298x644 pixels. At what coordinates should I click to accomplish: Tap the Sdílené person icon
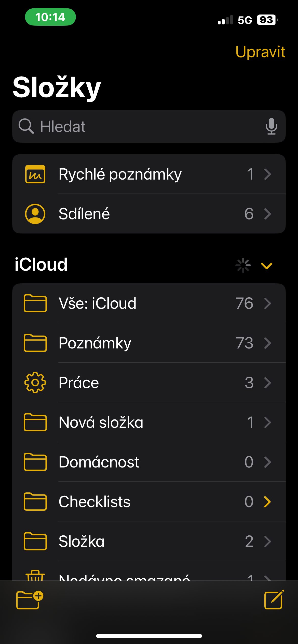35,214
